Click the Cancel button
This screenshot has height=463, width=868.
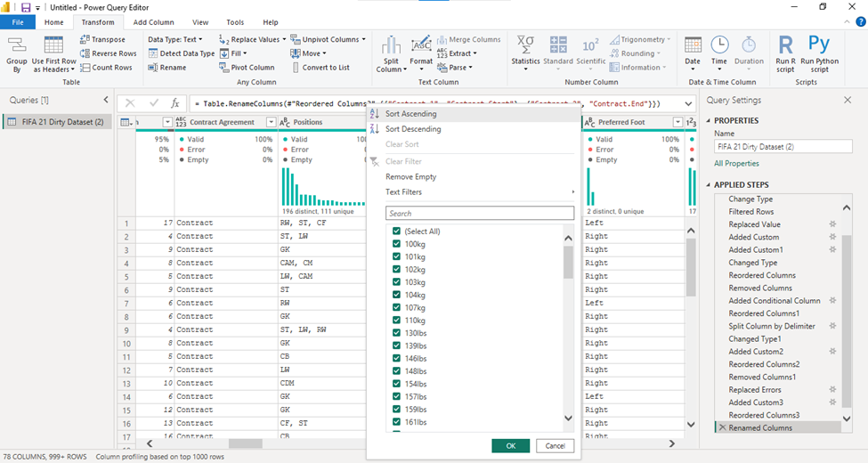[555, 446]
